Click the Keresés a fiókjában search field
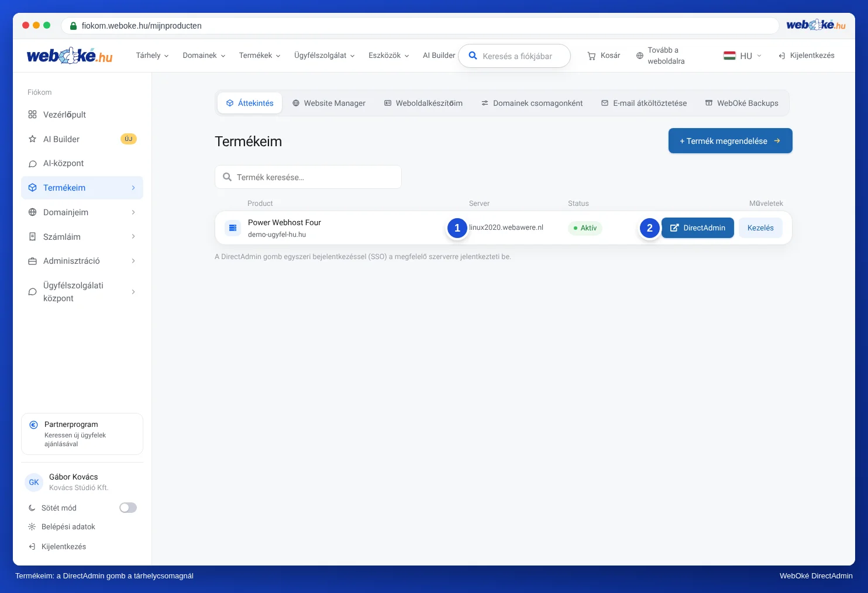 (x=514, y=56)
